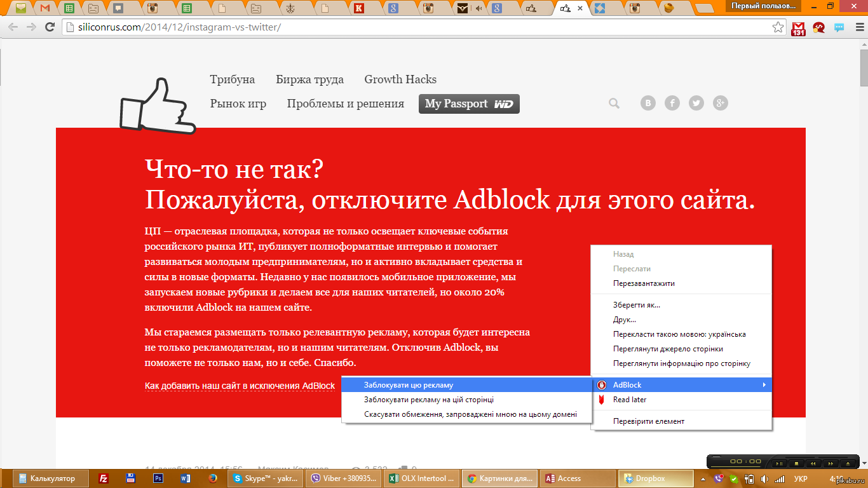
Task: Open Photoshop from the taskbar
Action: coord(158,478)
